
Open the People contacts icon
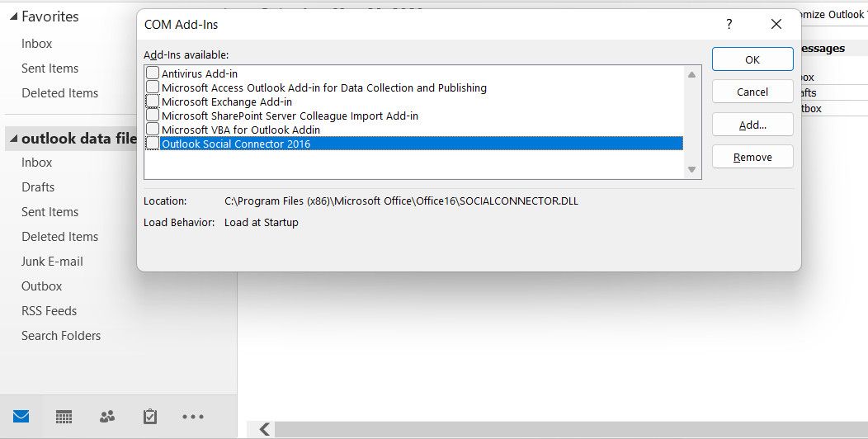[106, 416]
